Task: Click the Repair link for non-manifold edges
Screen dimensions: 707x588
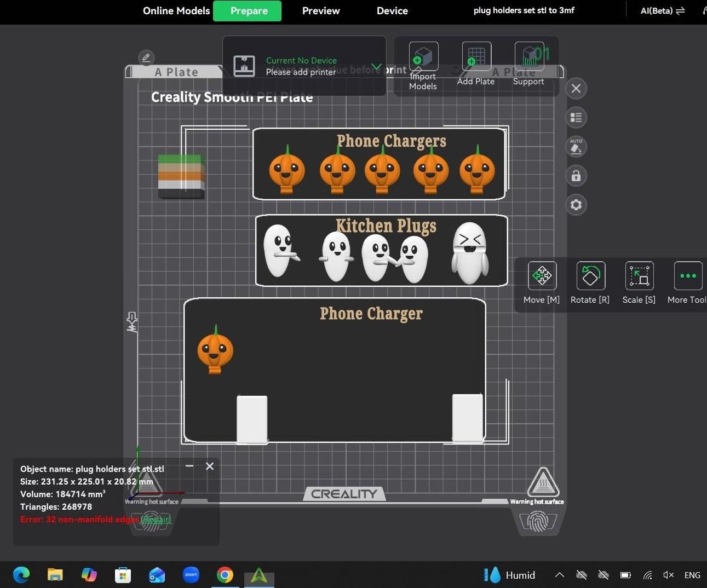Action: pos(157,519)
